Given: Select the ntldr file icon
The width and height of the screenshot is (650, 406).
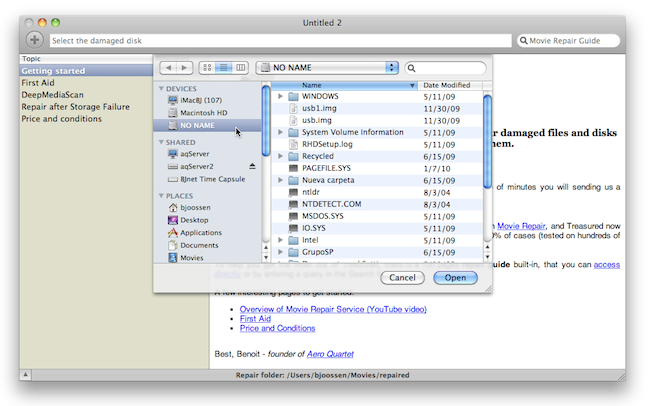Looking at the screenshot, I should coord(293,192).
